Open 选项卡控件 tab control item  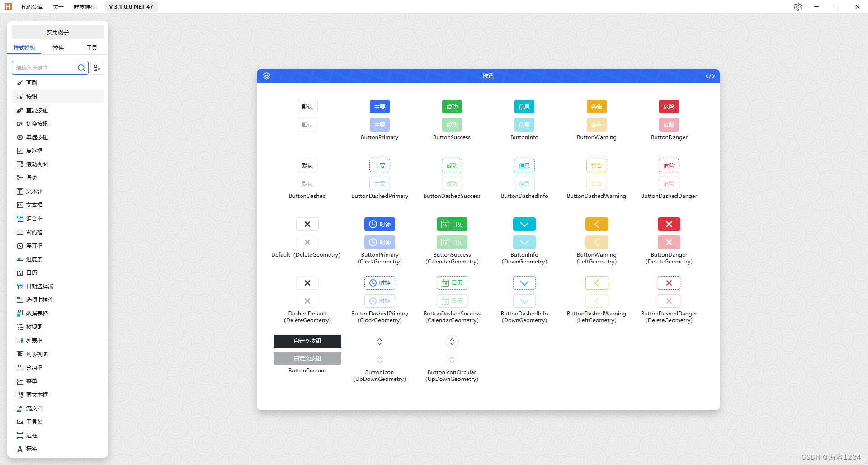(x=58, y=300)
